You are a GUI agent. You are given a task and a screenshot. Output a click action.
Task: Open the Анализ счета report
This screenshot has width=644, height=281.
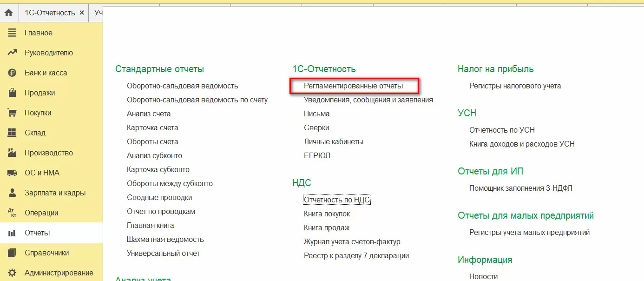click(x=149, y=114)
